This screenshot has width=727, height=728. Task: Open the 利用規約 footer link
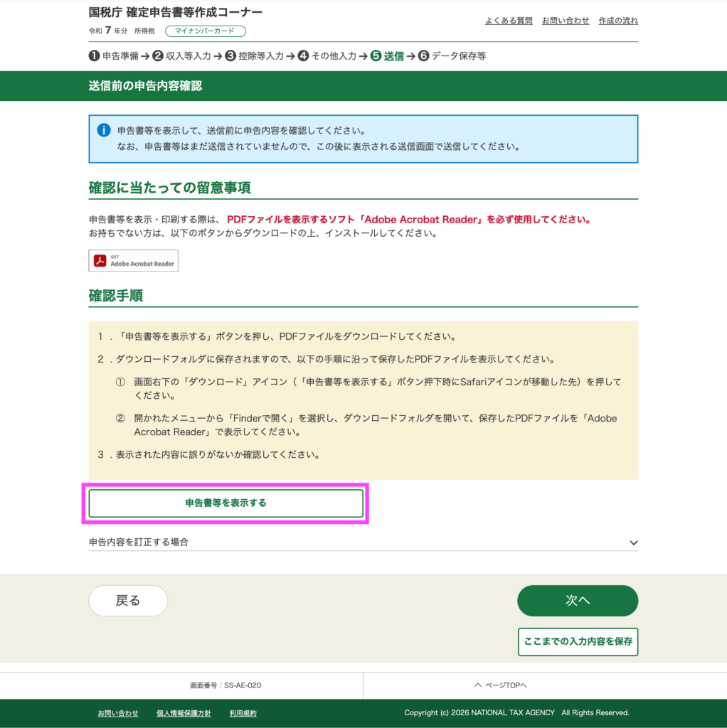[243, 713]
